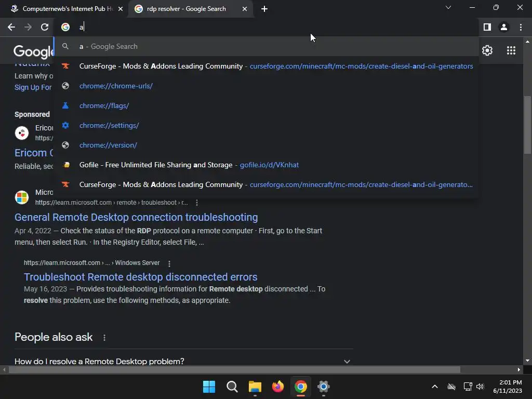Select the last CurseForge suggestion
The width and height of the screenshot is (532, 399).
pyautogui.click(x=267, y=184)
